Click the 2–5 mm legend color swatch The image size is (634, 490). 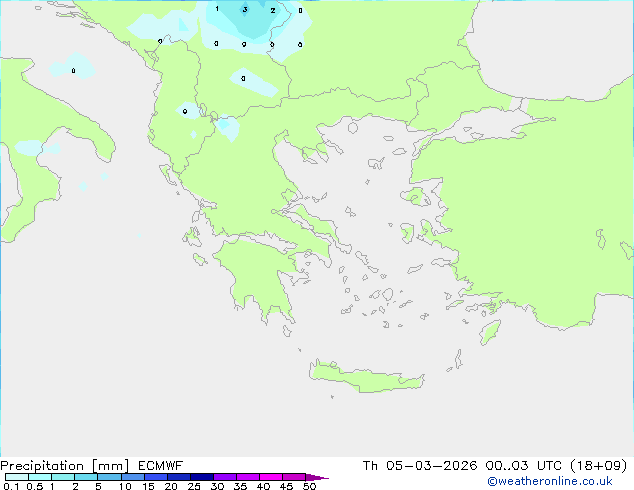click(x=86, y=477)
